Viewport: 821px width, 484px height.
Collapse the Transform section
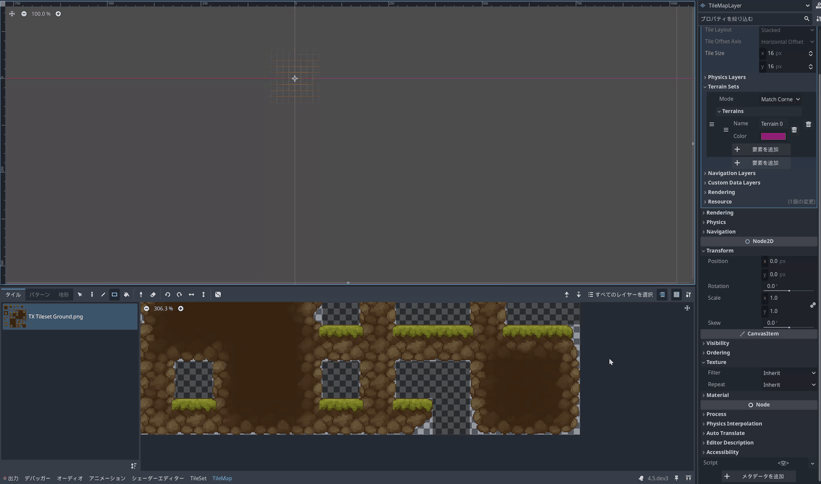point(719,250)
